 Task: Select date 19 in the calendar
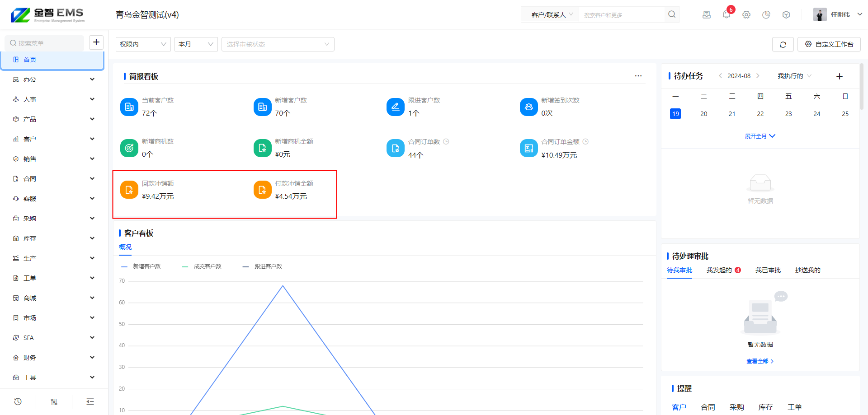click(675, 114)
